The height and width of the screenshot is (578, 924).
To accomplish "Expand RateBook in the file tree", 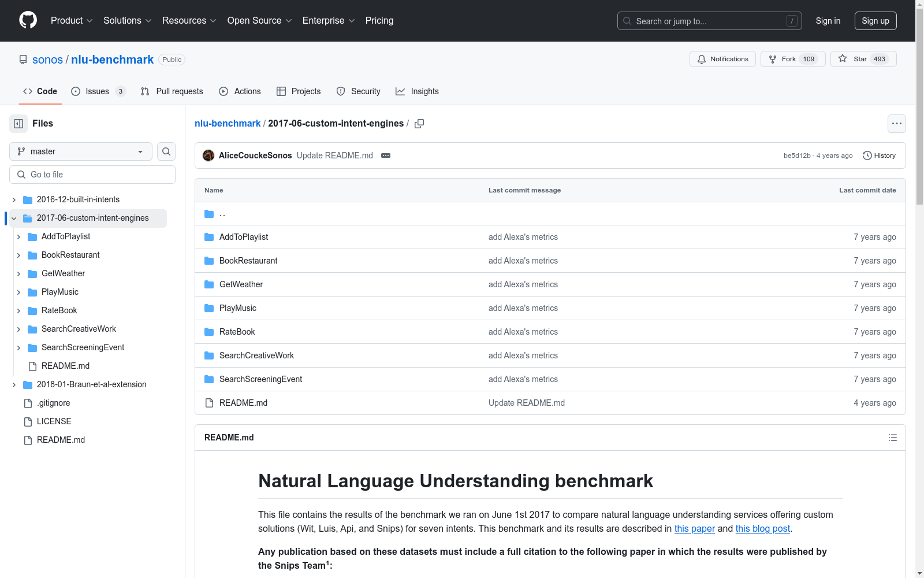I will (x=18, y=310).
